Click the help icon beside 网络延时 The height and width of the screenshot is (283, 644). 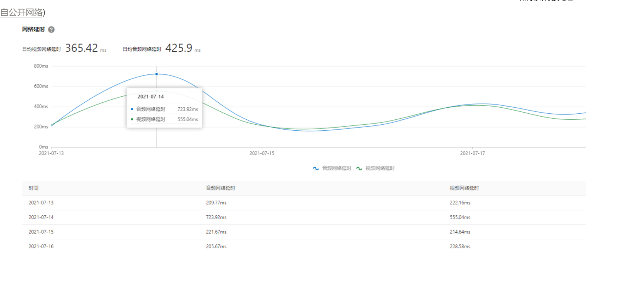[x=51, y=30]
